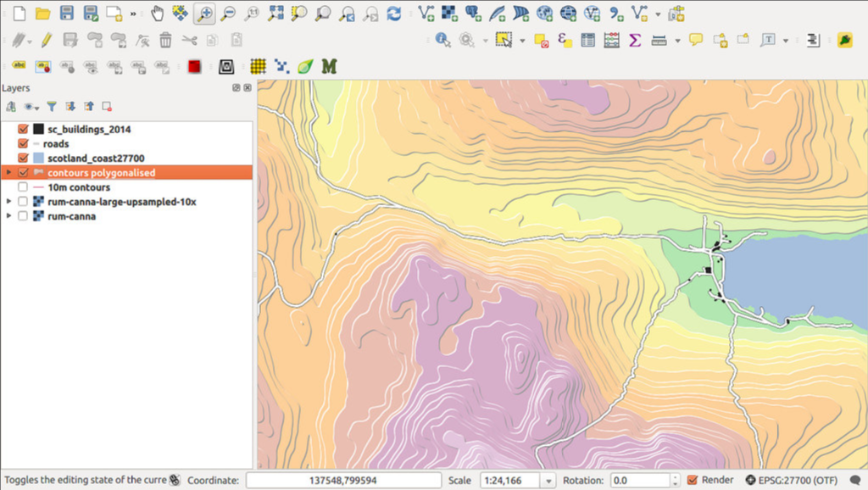Open the select features tool dropdown arrow
The image size is (868, 490).
click(522, 40)
